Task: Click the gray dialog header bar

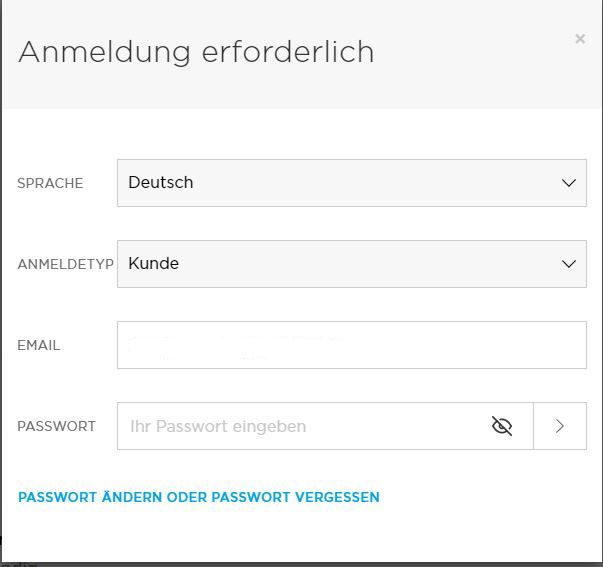Action: tap(450, 80)
